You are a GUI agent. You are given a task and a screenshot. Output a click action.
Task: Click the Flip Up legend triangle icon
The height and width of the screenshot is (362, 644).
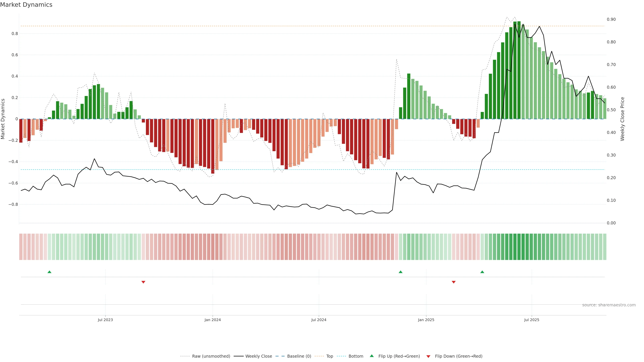click(372, 356)
